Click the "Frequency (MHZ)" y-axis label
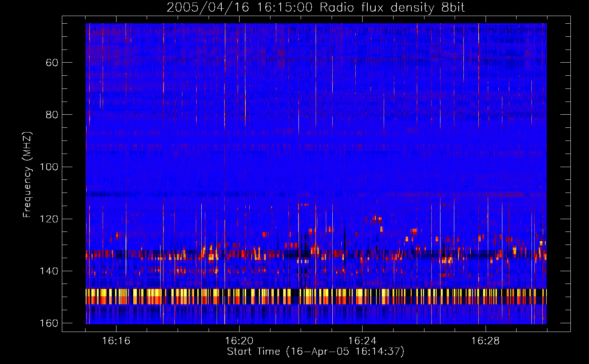The image size is (589, 364). [x=27, y=175]
